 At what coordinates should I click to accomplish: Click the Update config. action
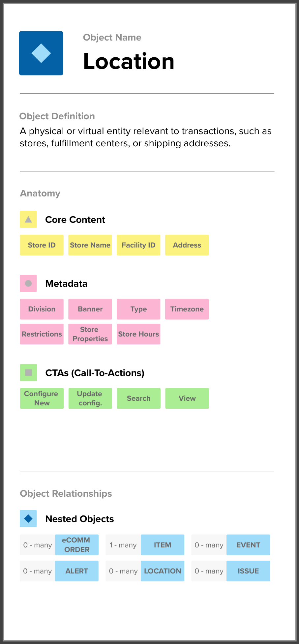point(90,398)
